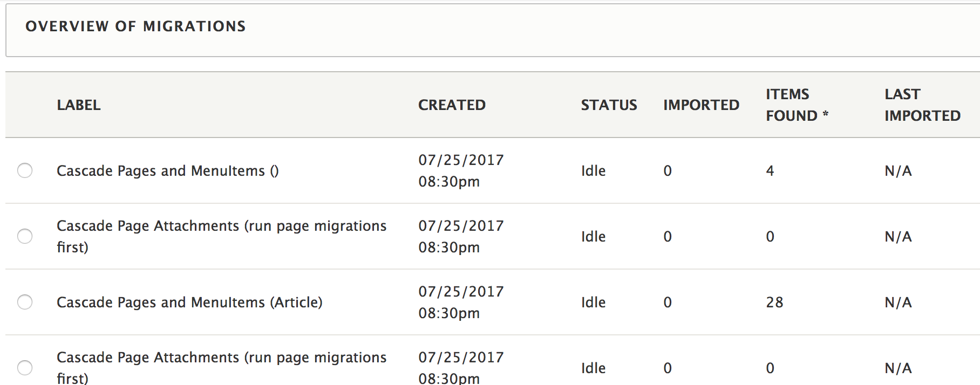Click the created date in the Article row
The image size is (980, 385).
point(460,302)
